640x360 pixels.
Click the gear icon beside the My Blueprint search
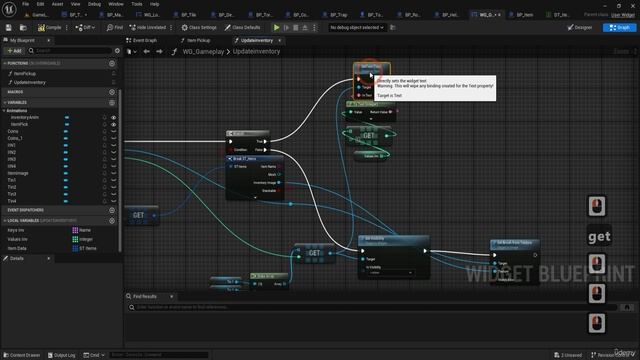coord(118,51)
